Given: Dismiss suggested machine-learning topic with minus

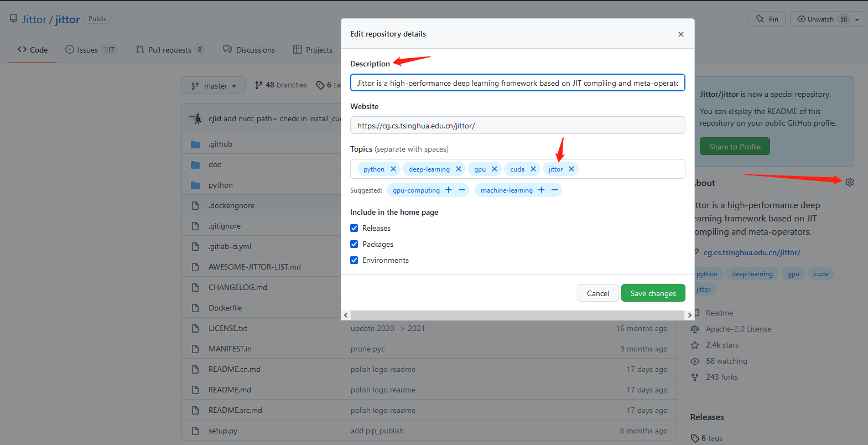Looking at the screenshot, I should [x=555, y=190].
